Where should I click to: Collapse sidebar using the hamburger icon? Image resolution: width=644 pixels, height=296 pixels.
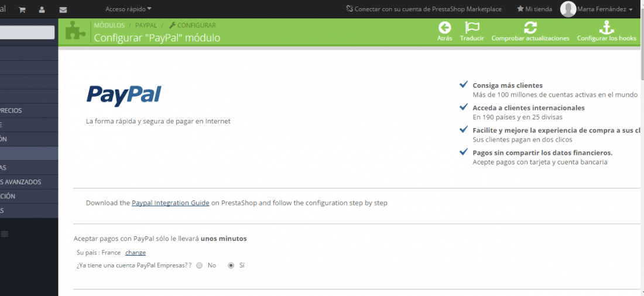[x=5, y=234]
